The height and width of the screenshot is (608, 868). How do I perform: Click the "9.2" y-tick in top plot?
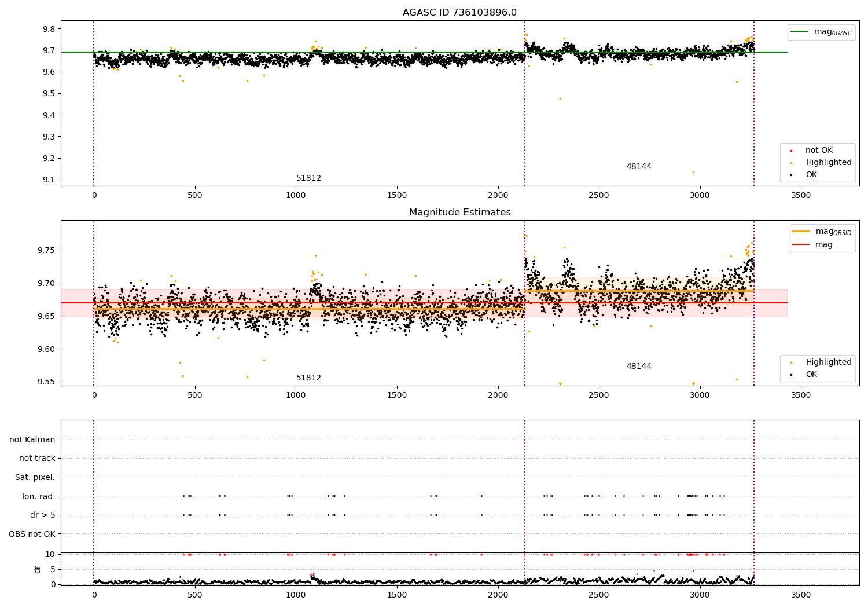coord(49,159)
